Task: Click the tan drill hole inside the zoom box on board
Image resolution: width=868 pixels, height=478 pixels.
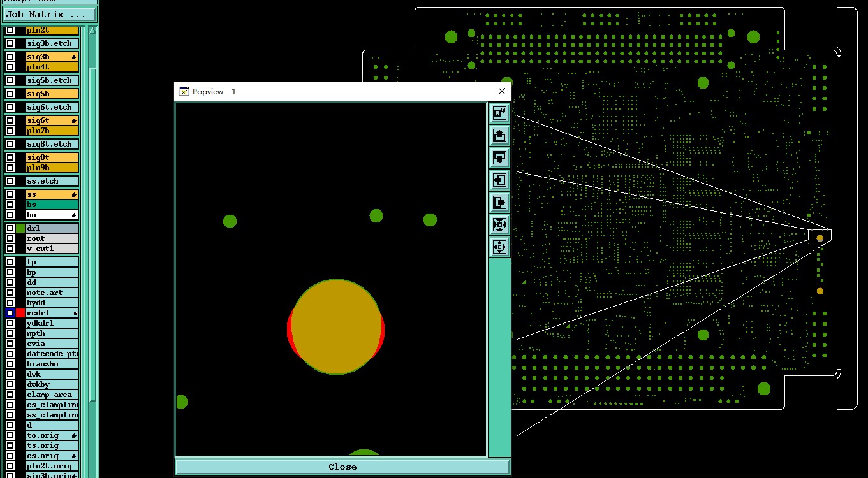Action: point(820,238)
